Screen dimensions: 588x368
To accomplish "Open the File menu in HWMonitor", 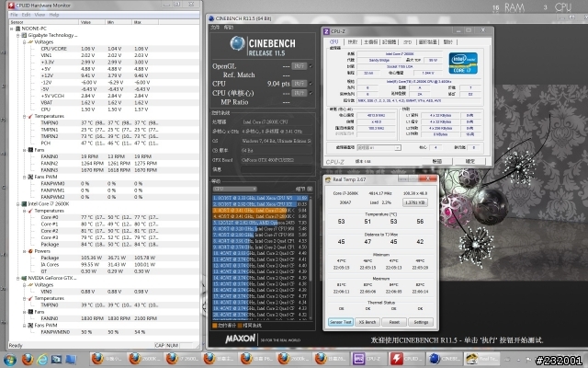I will pyautogui.click(x=15, y=15).
